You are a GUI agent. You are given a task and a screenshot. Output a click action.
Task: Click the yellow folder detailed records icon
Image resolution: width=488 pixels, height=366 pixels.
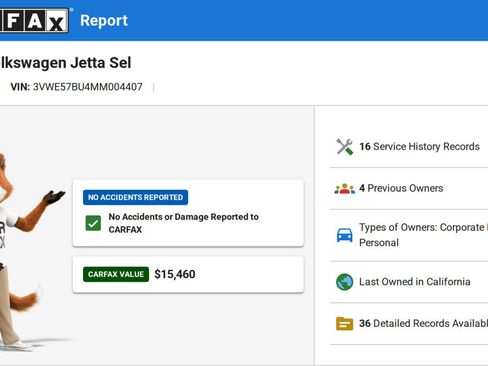pyautogui.click(x=344, y=324)
